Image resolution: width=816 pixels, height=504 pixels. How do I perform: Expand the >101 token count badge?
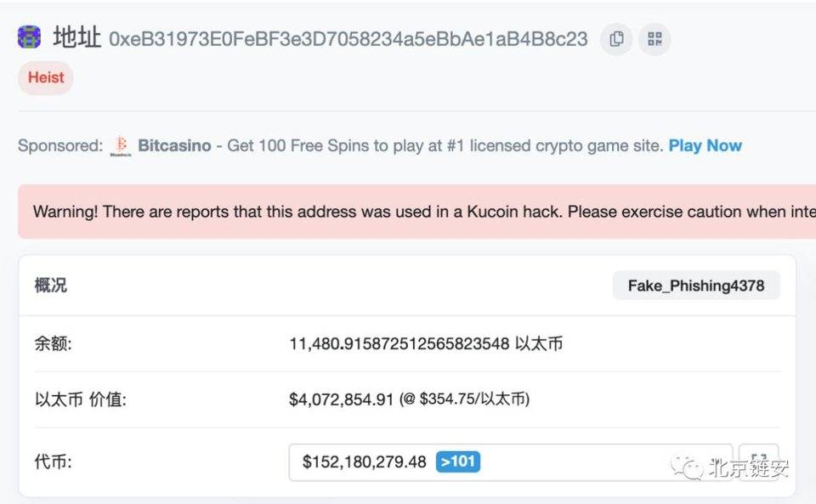click(456, 462)
